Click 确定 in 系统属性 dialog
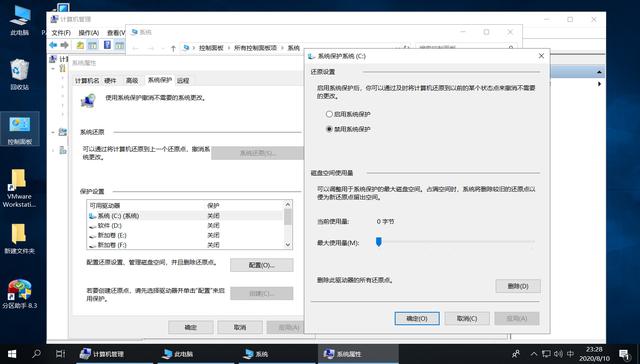This screenshot has width=640, height=364. click(191, 327)
